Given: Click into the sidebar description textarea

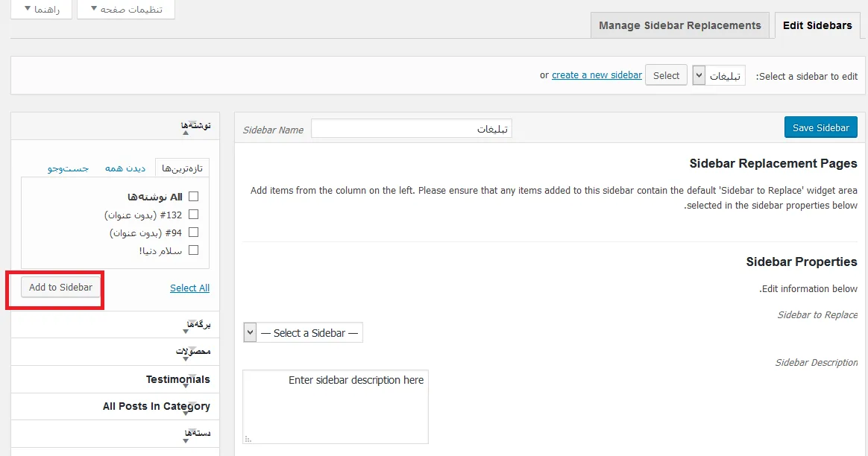Looking at the screenshot, I should point(336,407).
